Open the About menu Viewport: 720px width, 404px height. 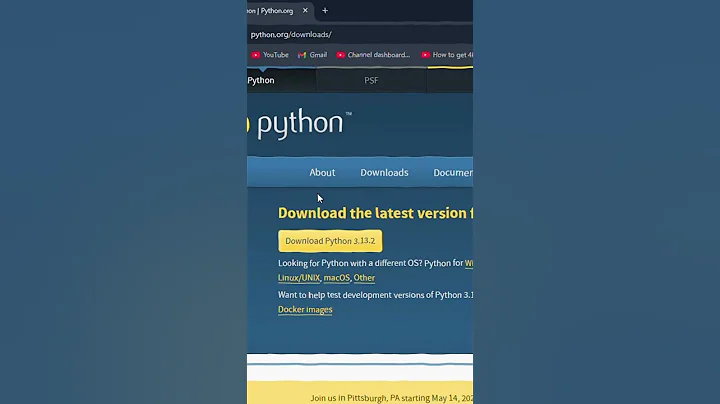[322, 173]
